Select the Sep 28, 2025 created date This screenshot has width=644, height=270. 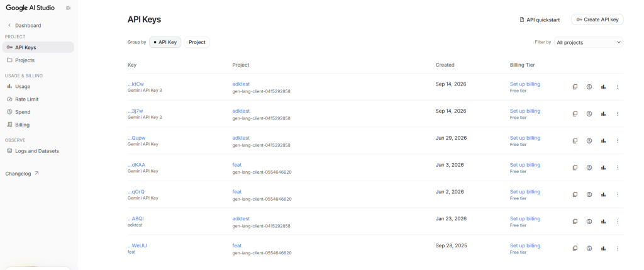tap(451, 245)
